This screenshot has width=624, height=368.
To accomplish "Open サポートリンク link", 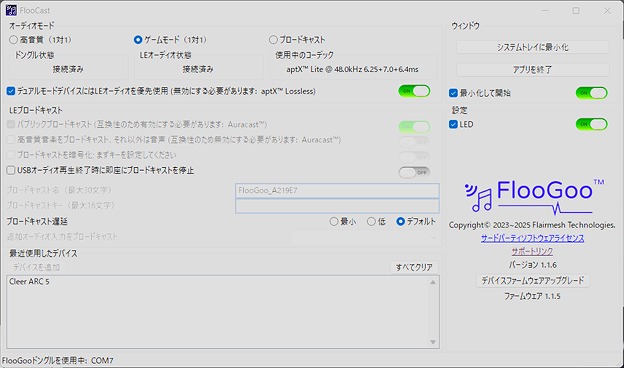I will coord(532,251).
